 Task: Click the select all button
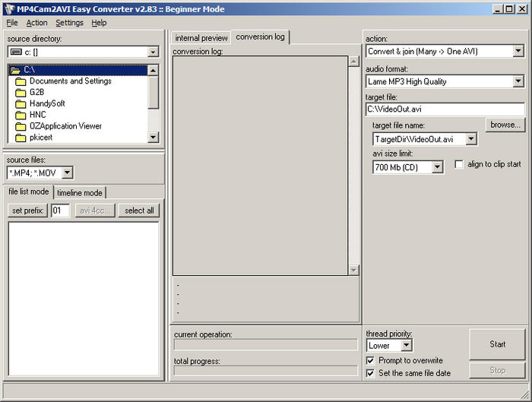(139, 210)
